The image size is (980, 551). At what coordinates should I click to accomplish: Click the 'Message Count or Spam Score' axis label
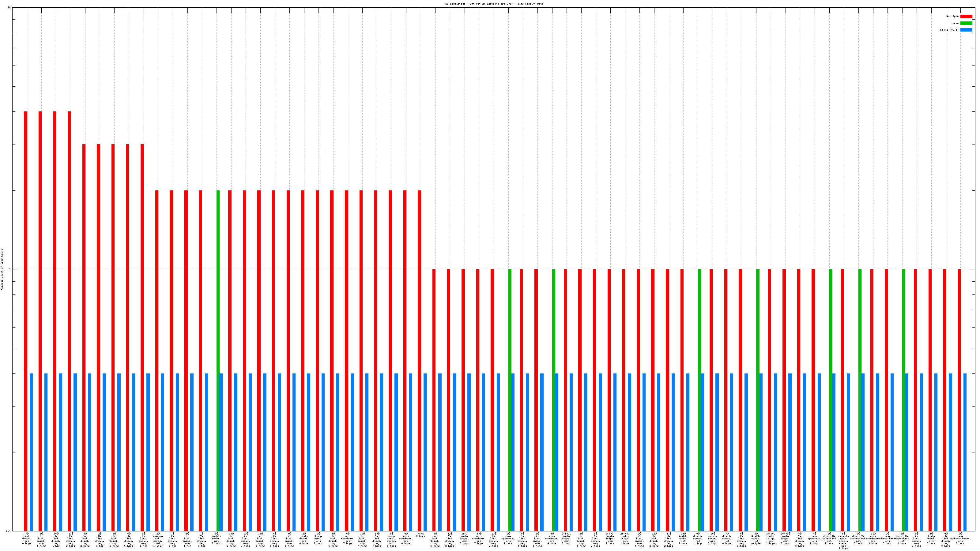coord(2,270)
